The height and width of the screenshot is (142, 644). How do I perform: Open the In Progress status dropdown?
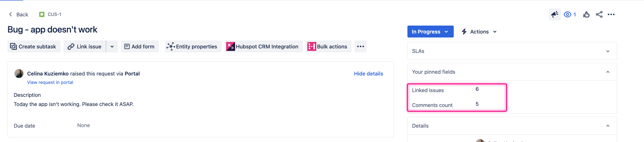pos(430,32)
